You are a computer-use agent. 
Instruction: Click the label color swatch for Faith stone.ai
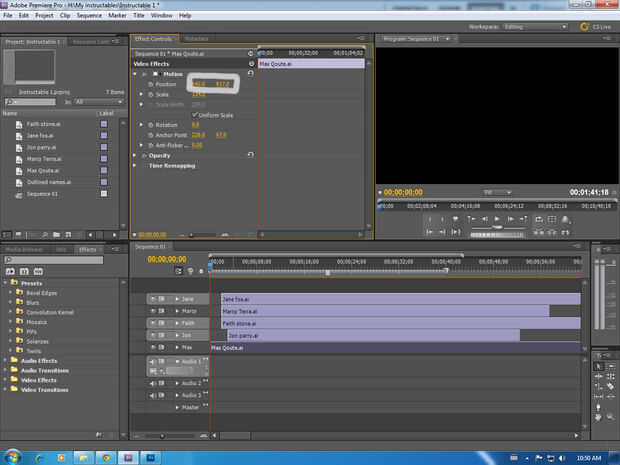tap(103, 124)
